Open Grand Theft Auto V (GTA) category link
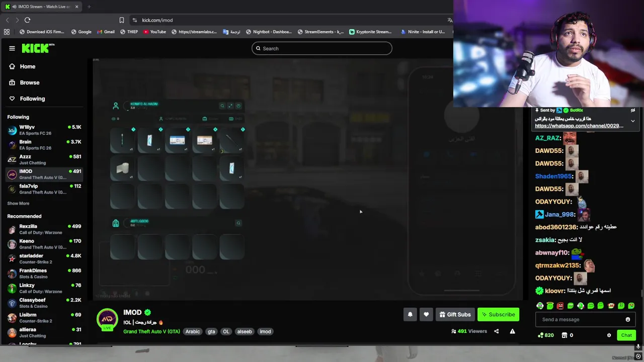 pyautogui.click(x=151, y=331)
